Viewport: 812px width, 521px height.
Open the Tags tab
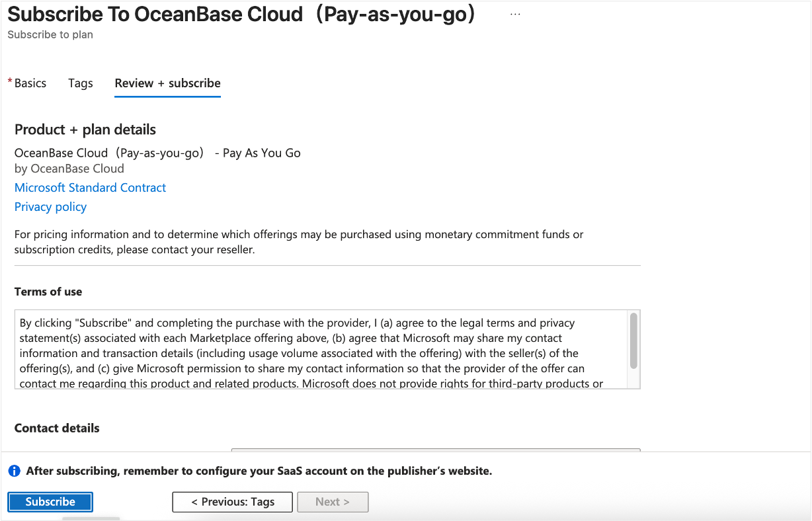[x=81, y=83]
